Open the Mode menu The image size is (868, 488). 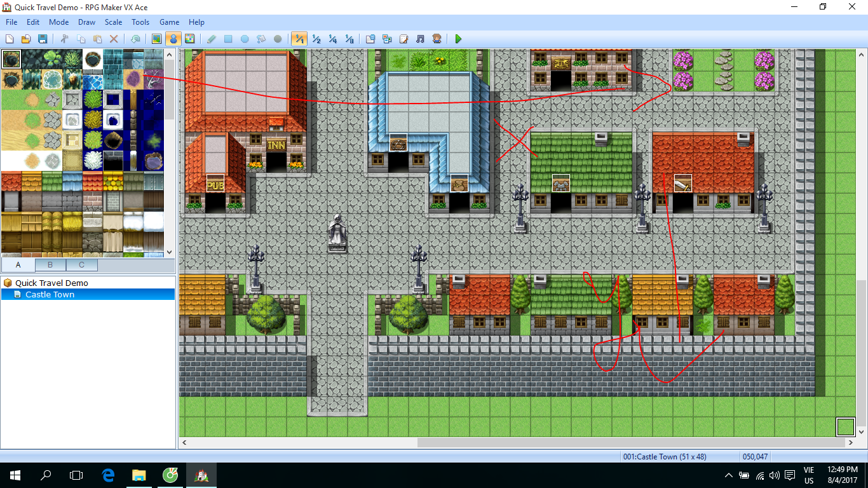[58, 22]
